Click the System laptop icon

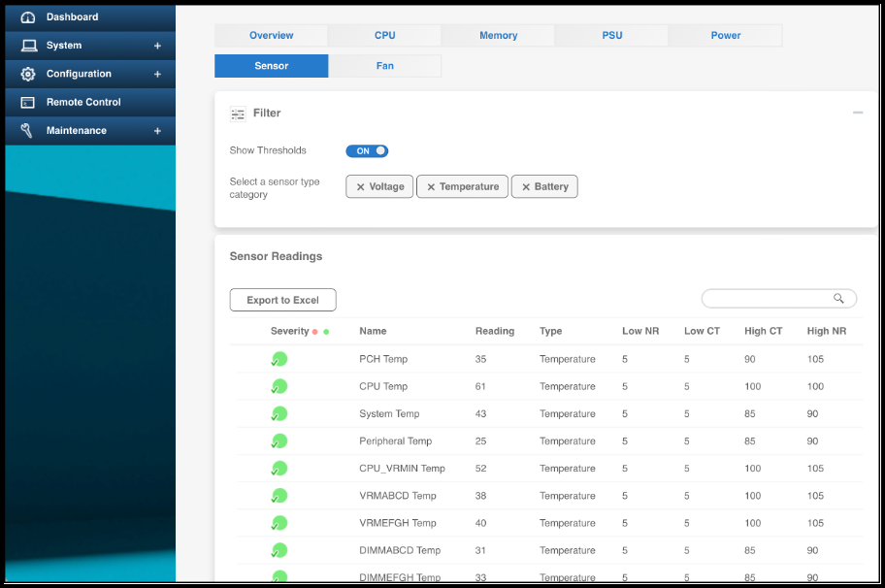(29, 46)
